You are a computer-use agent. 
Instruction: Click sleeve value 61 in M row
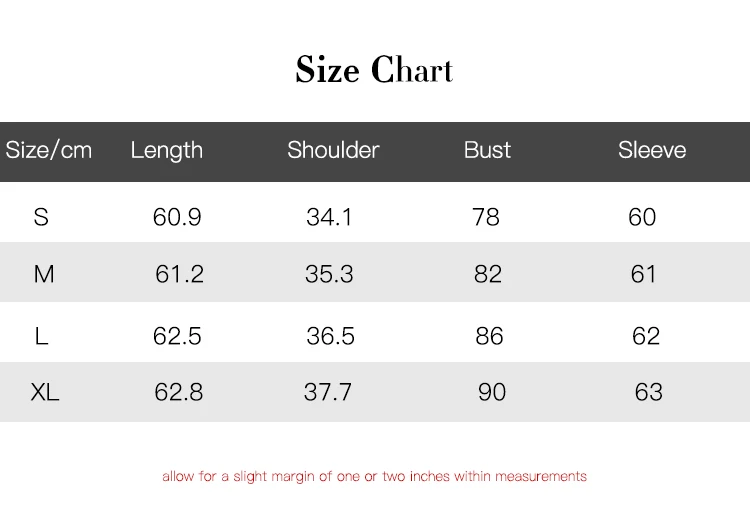pyautogui.click(x=644, y=274)
